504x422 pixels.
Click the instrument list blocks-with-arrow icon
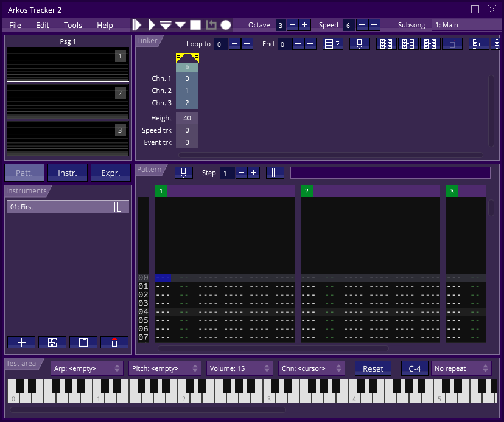pos(52,343)
